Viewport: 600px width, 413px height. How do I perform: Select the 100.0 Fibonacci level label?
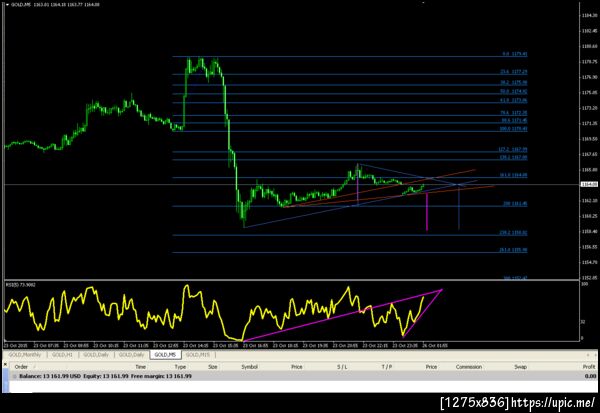(513, 129)
